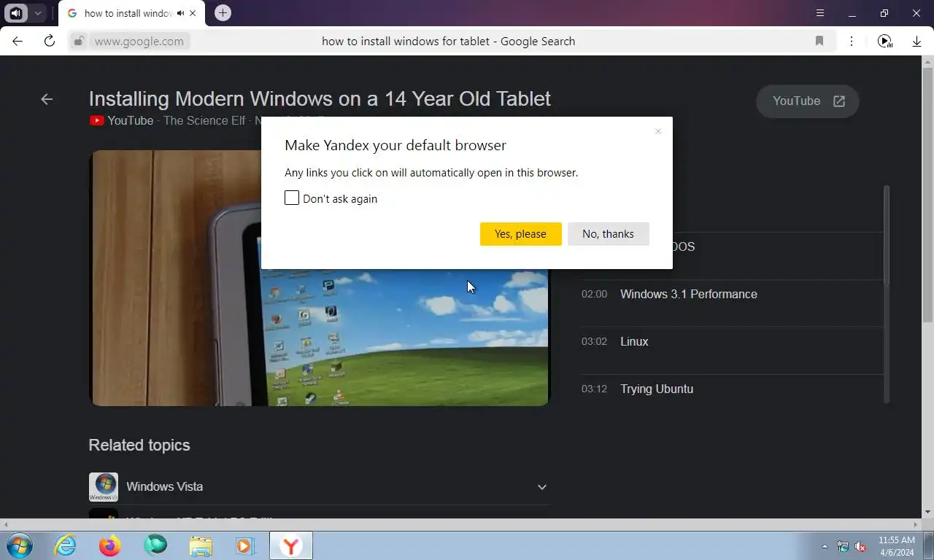This screenshot has width=934, height=560.
Task: Click the in-page back arrow beside video title
Action: [47, 99]
